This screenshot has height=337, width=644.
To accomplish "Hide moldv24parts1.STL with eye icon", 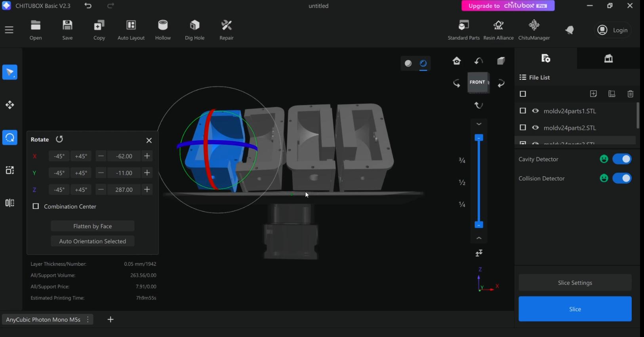I will click(535, 111).
